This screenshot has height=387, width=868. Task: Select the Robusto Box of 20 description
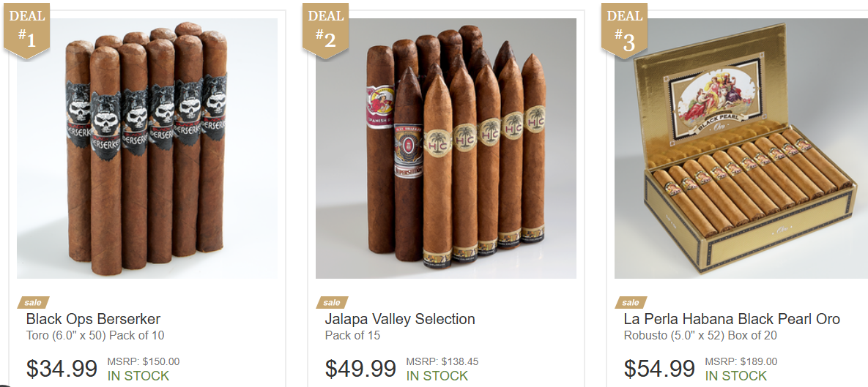click(x=700, y=336)
